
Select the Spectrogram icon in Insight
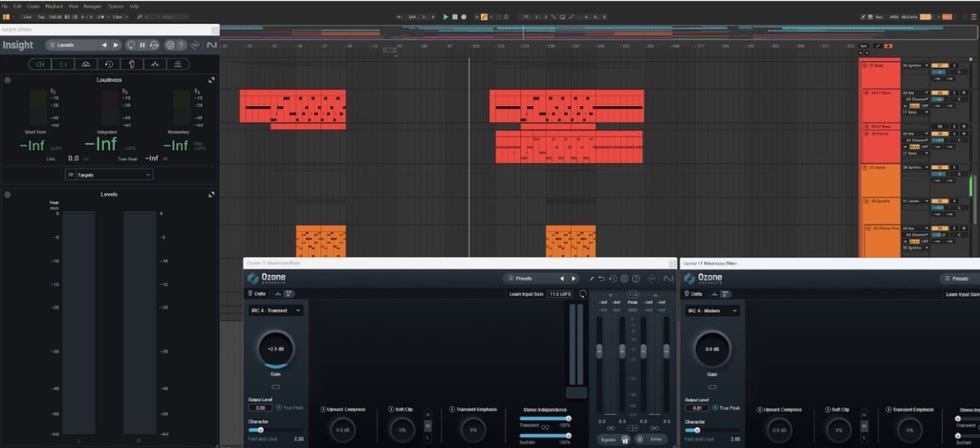pos(176,64)
